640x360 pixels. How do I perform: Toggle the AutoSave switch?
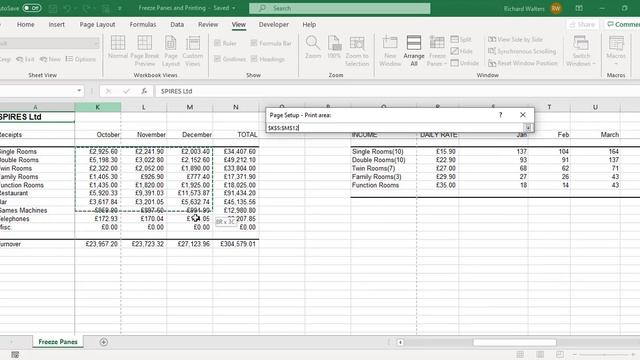[x=31, y=8]
